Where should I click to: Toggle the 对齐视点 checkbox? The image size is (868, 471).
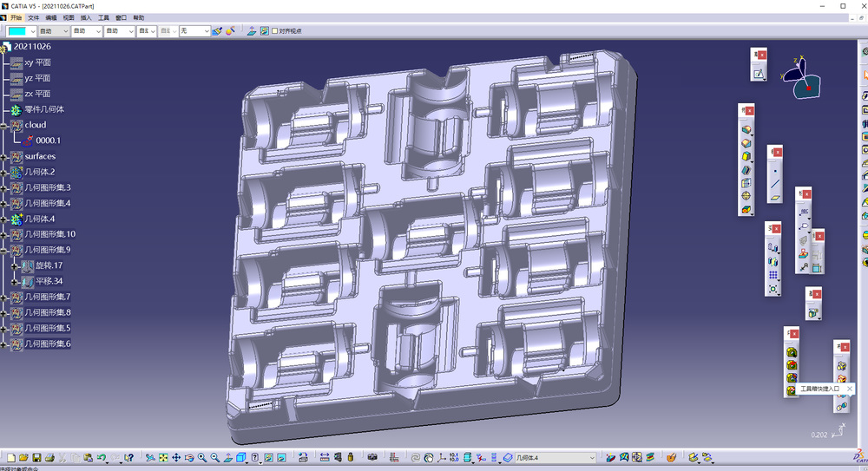[274, 31]
